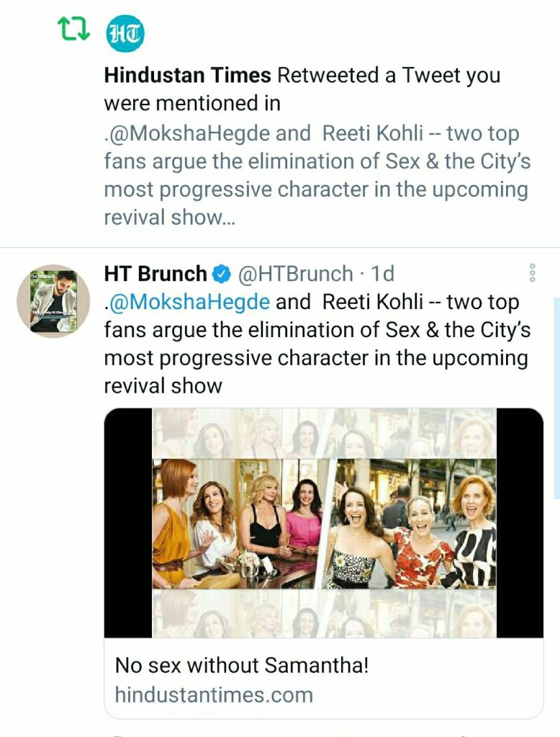Open the bold Hindustan Times name
Screen dimensions: 560x737
[187, 75]
